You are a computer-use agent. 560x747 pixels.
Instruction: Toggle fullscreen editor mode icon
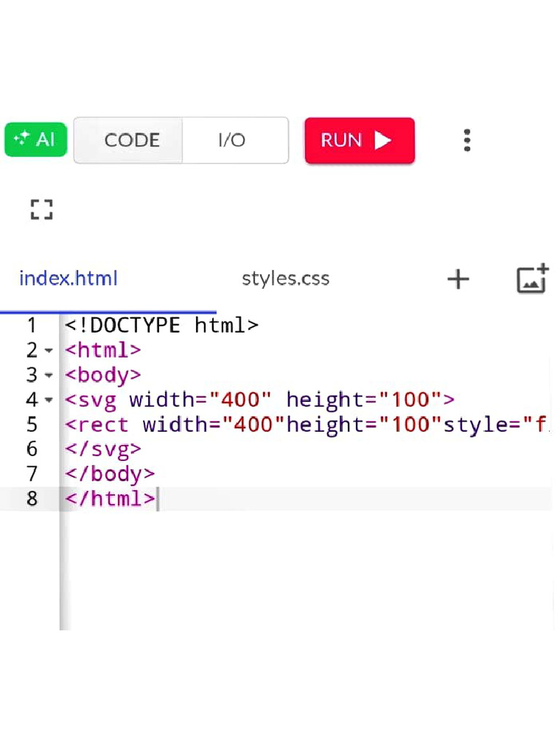42,209
